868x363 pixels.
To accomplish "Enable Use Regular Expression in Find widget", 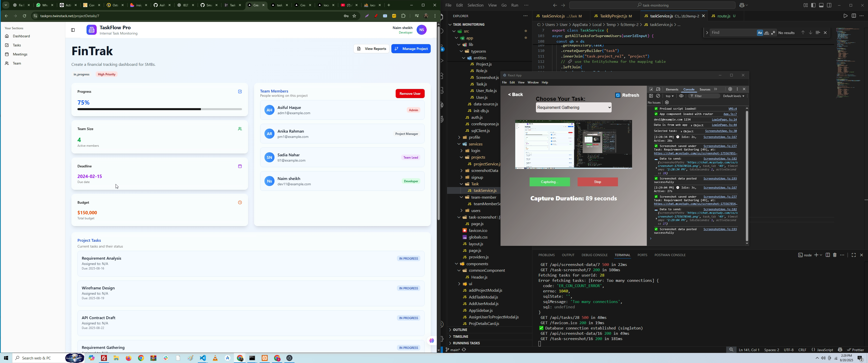I will click(x=773, y=33).
